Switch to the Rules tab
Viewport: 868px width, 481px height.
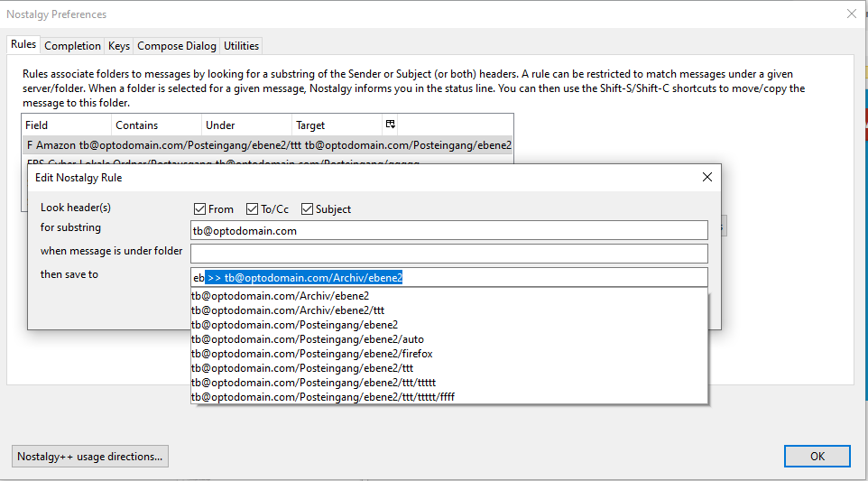[x=23, y=44]
